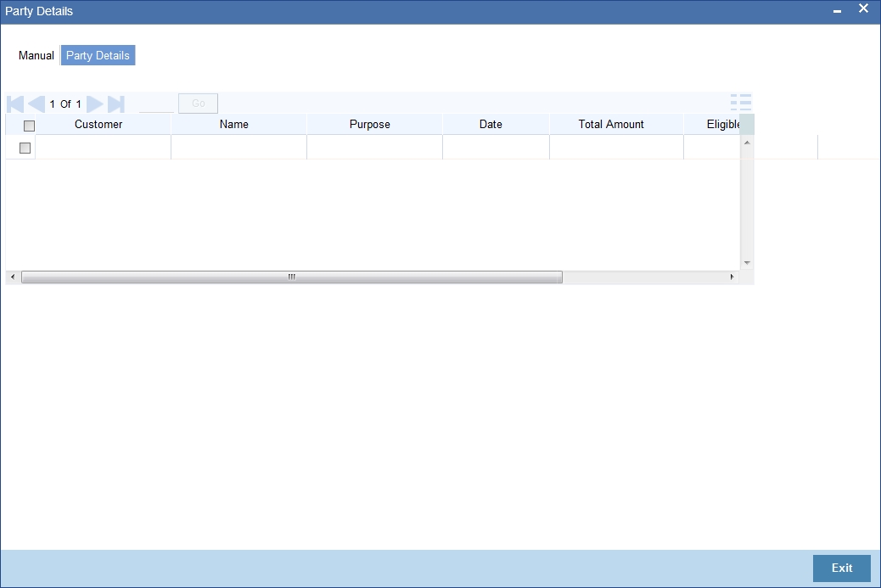Click the horizontal scrollbar left arrow
881x588 pixels.
13,277
